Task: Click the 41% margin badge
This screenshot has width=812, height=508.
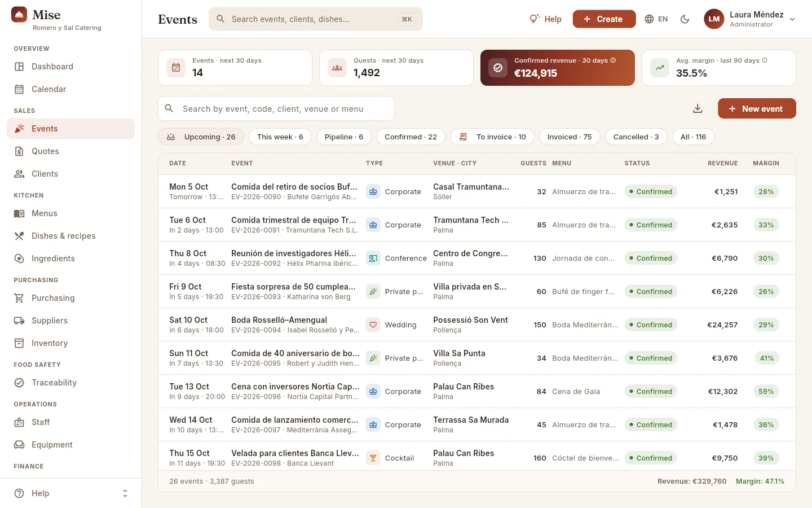Action: 766,358
